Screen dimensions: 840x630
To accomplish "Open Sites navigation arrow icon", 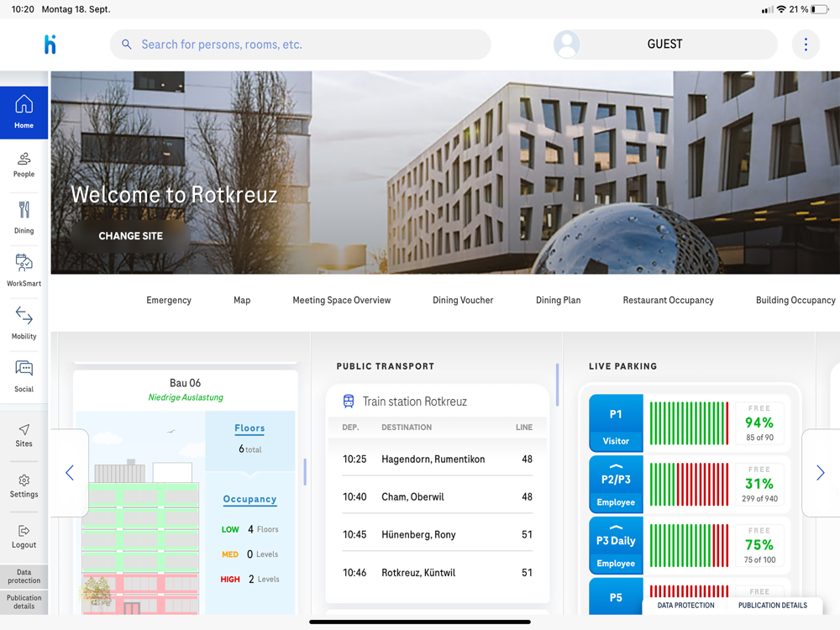I will [24, 429].
